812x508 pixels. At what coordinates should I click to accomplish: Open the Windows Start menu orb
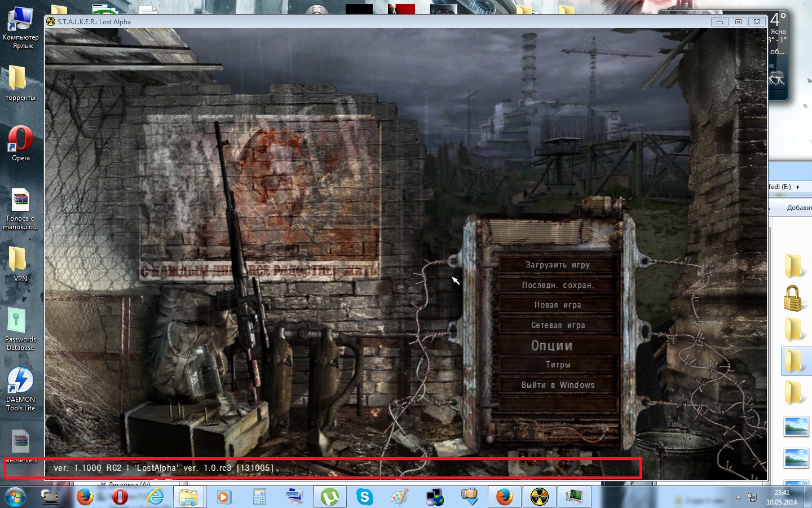pos(15,497)
